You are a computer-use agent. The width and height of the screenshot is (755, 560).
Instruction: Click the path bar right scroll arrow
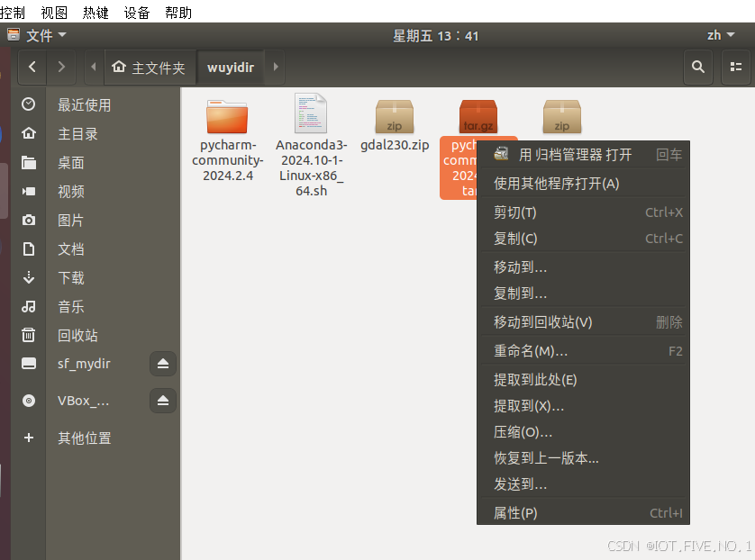click(x=276, y=67)
